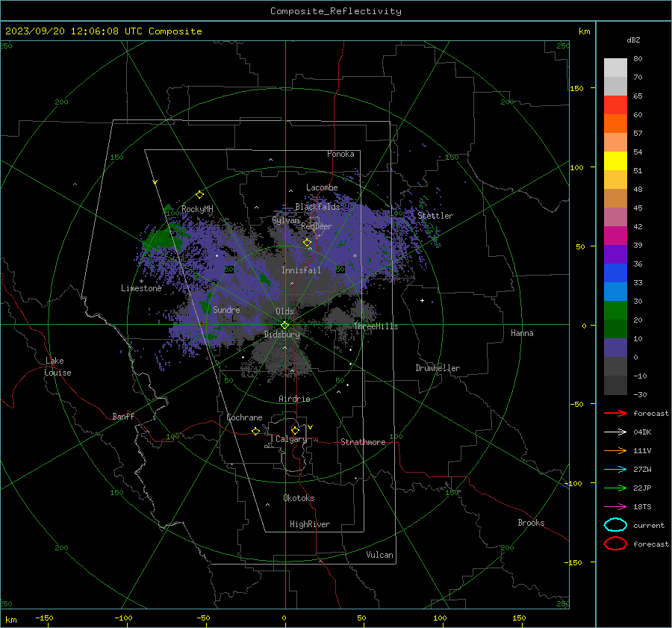Click the Didsbury town label
Image resolution: width=672 pixels, height=628 pixels.
281,335
